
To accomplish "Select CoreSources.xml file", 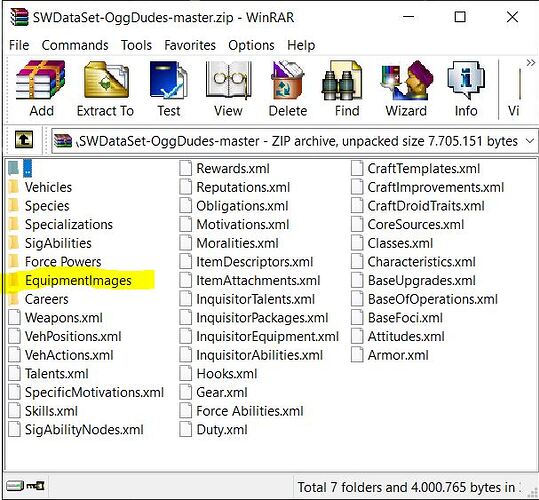I will (408, 224).
